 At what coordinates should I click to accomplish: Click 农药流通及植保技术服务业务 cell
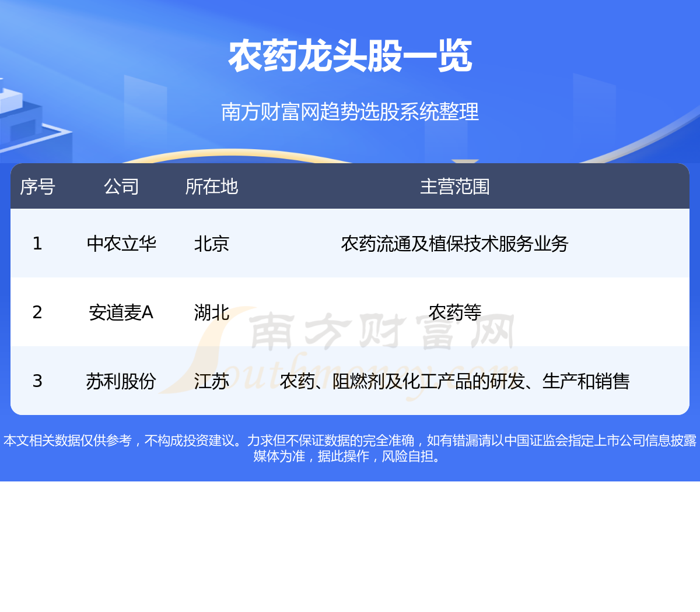455,244
